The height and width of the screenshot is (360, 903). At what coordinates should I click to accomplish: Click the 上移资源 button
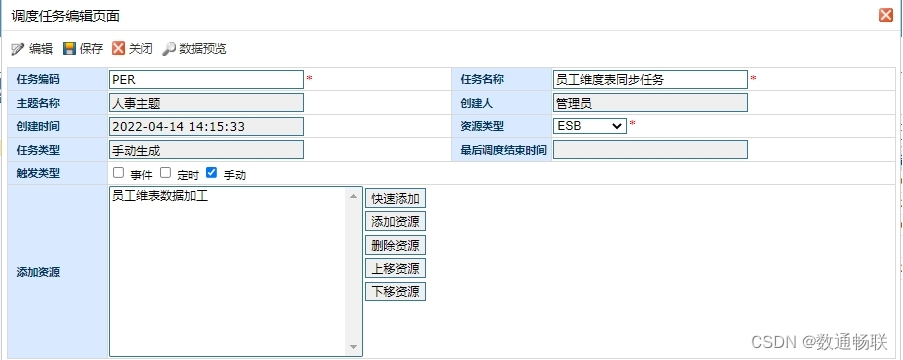tap(395, 268)
